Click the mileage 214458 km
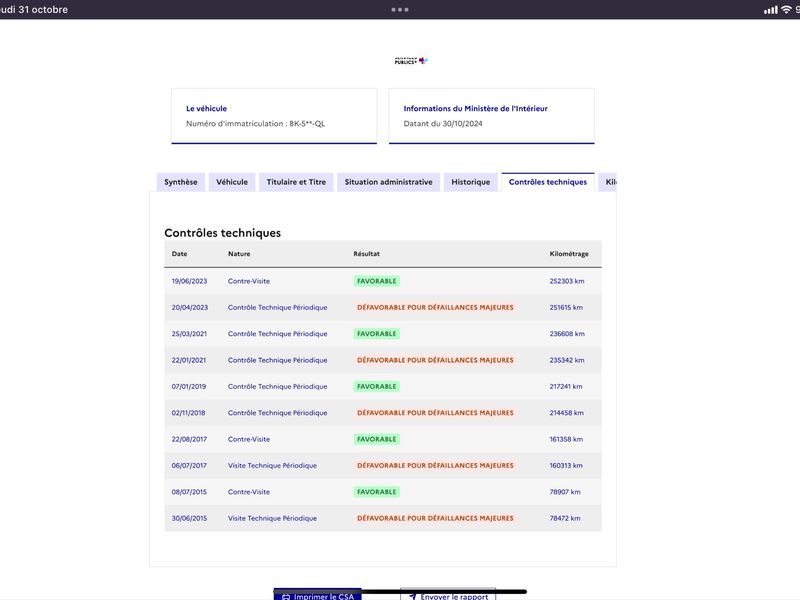 [566, 413]
